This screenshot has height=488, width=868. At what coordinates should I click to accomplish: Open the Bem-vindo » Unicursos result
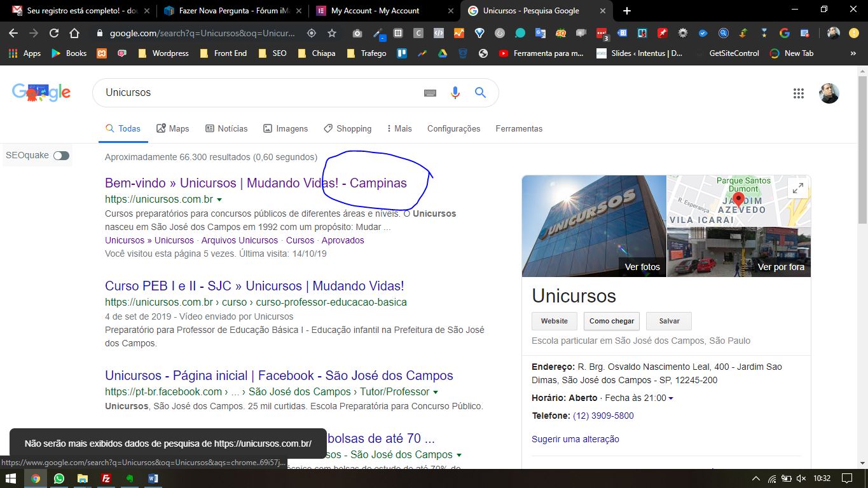256,183
